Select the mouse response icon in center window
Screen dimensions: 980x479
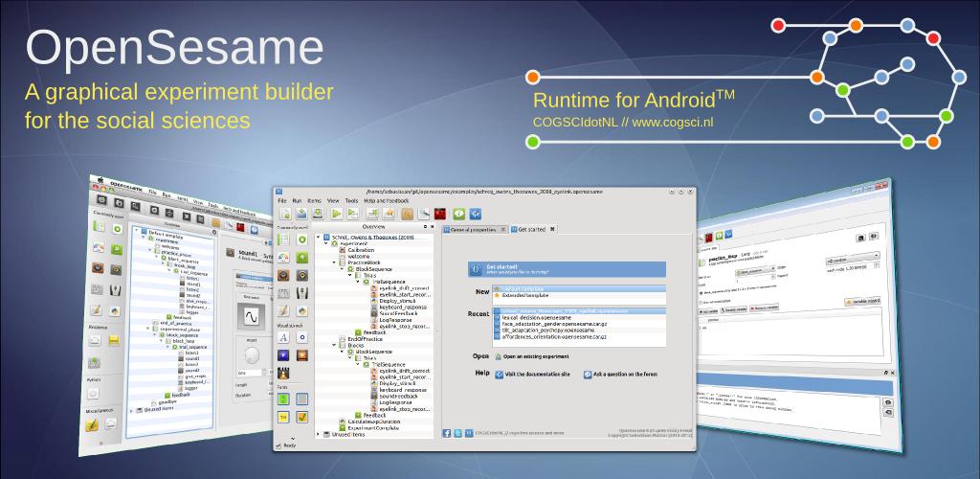click(301, 293)
